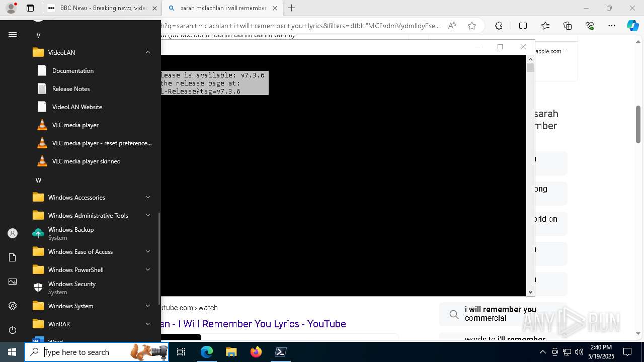The height and width of the screenshot is (362, 644).
Task: Click the console window scrollbar down arrow
Action: point(530,292)
